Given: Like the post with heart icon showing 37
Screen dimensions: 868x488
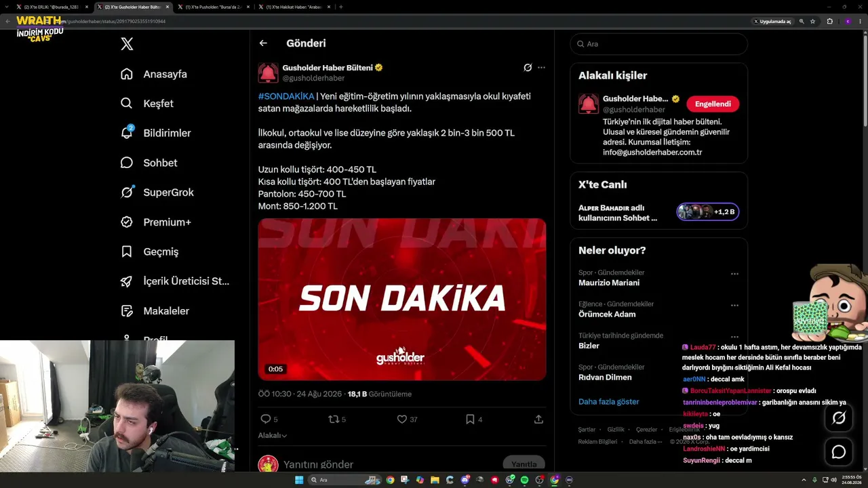Looking at the screenshot, I should click(x=402, y=420).
